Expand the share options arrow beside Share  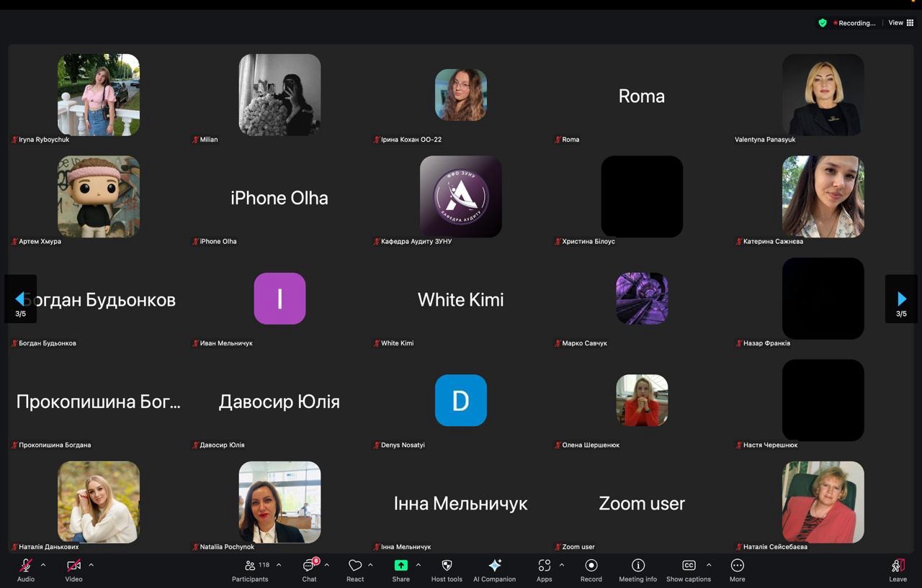pos(419,565)
